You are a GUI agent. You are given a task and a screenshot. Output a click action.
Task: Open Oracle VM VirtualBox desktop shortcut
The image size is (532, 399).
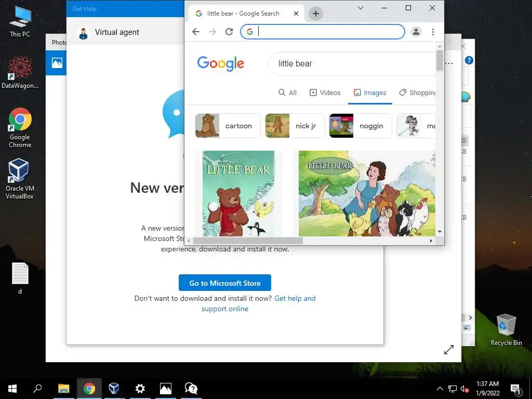[x=20, y=179]
